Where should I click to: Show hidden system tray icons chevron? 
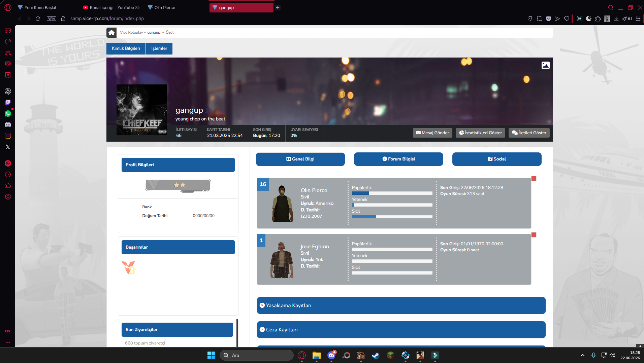point(582,355)
